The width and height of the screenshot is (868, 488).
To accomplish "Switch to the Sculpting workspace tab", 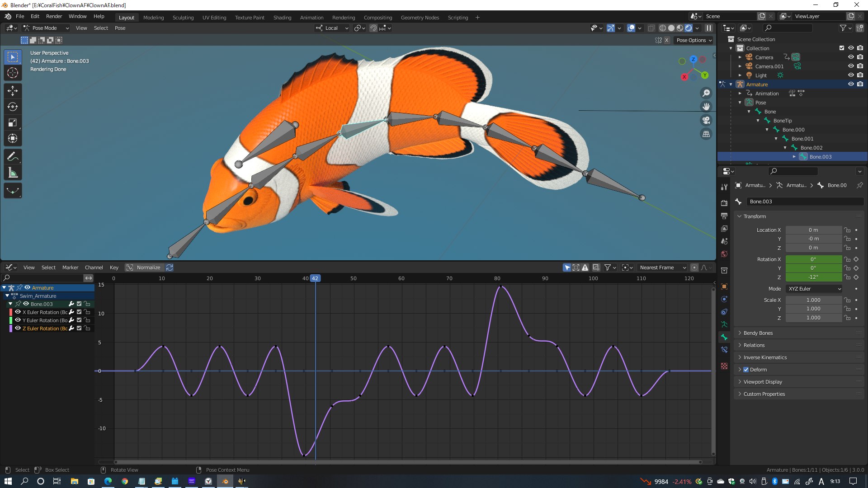I will (183, 18).
